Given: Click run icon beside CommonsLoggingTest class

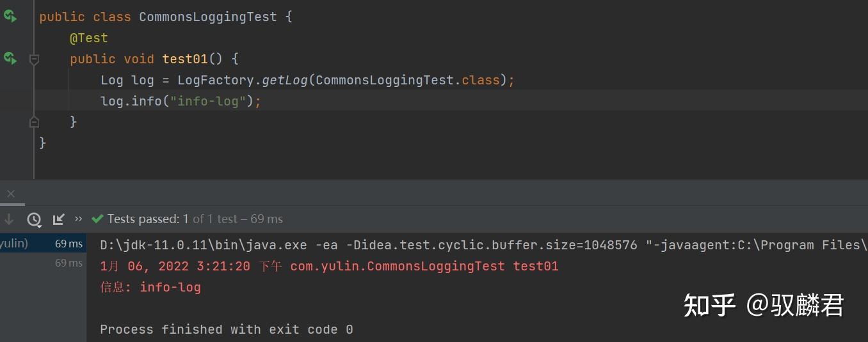Looking at the screenshot, I should pos(10,17).
